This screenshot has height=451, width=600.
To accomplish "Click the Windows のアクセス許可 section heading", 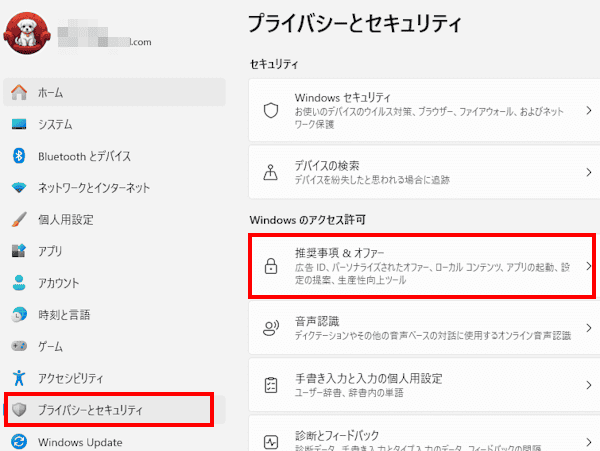I will 308,220.
